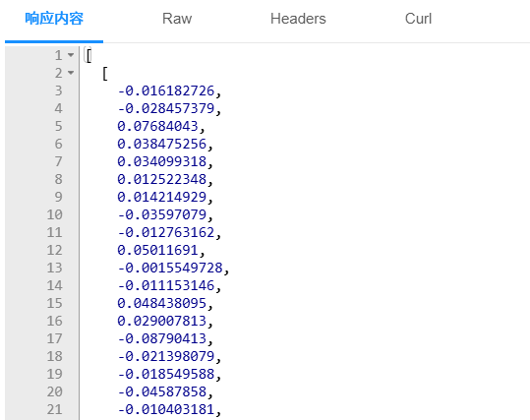This screenshot has height=420, width=530.
Task: Click value 0.034099318 on line 7
Action: tap(162, 161)
